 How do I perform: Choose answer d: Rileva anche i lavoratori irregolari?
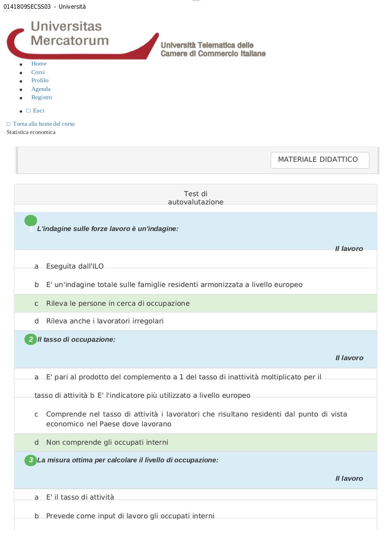[196, 321]
